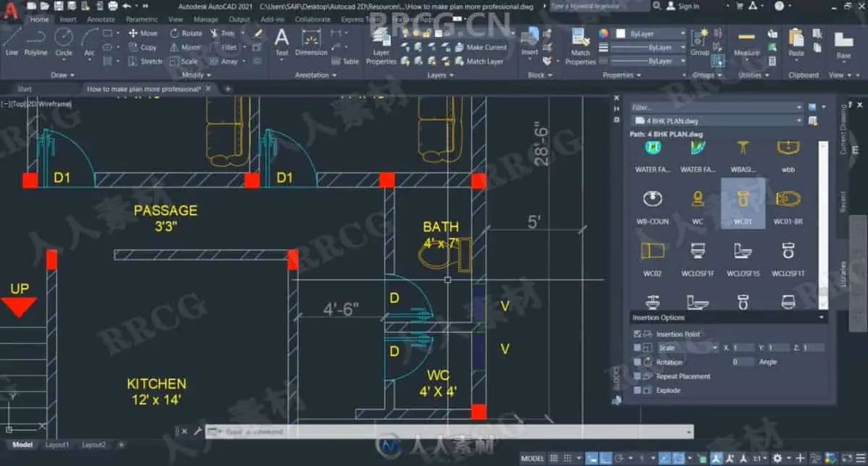Open the Home ribbon tab
The image size is (868, 466).
[x=40, y=20]
